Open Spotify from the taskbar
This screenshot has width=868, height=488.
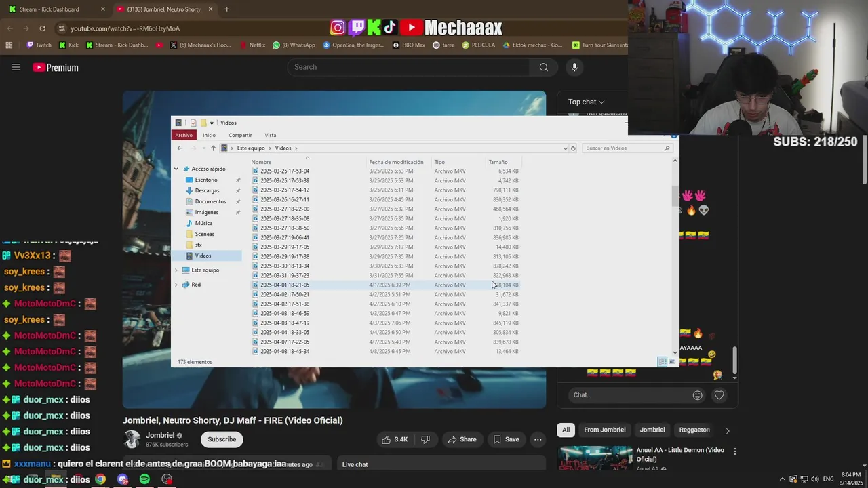click(x=144, y=479)
